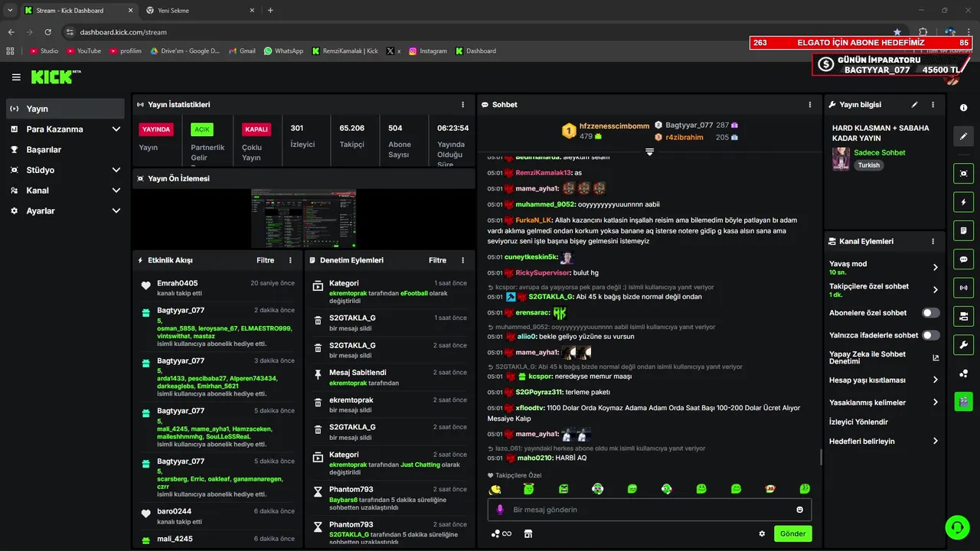980x551 pixels.
Task: Open a new browser tab with plus button
Action: [x=270, y=11]
